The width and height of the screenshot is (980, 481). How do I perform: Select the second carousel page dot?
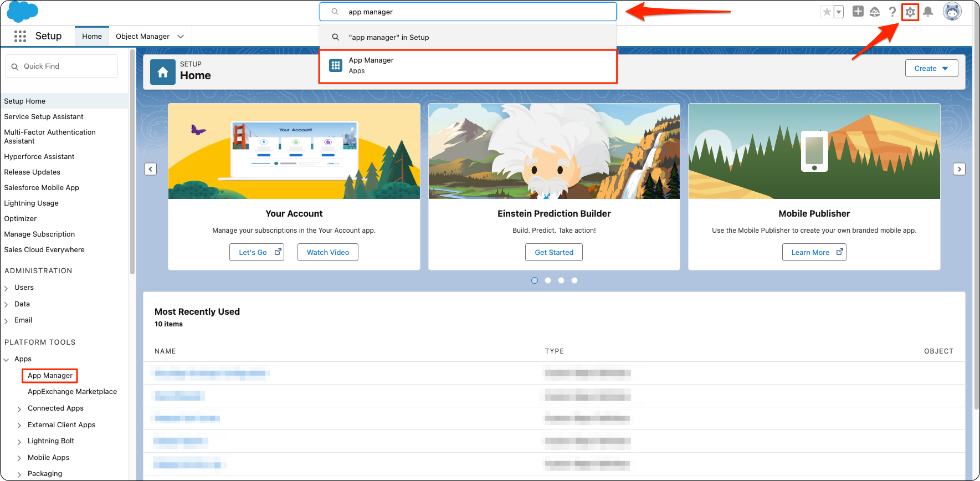pyautogui.click(x=548, y=280)
